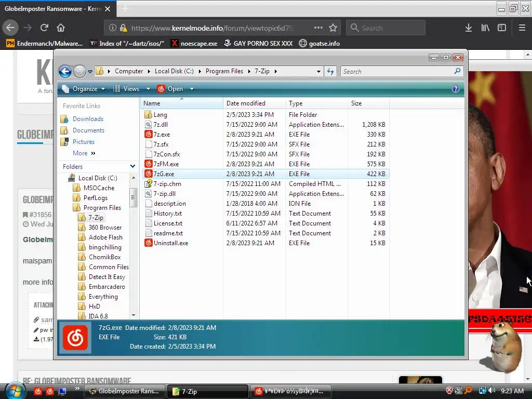This screenshot has width=532, height=399.
Task: Close GlobeImposter Ransomware browser tab
Action: tap(108, 9)
